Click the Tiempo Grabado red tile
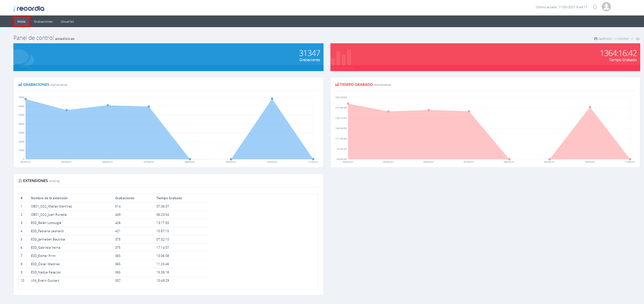 click(485, 57)
